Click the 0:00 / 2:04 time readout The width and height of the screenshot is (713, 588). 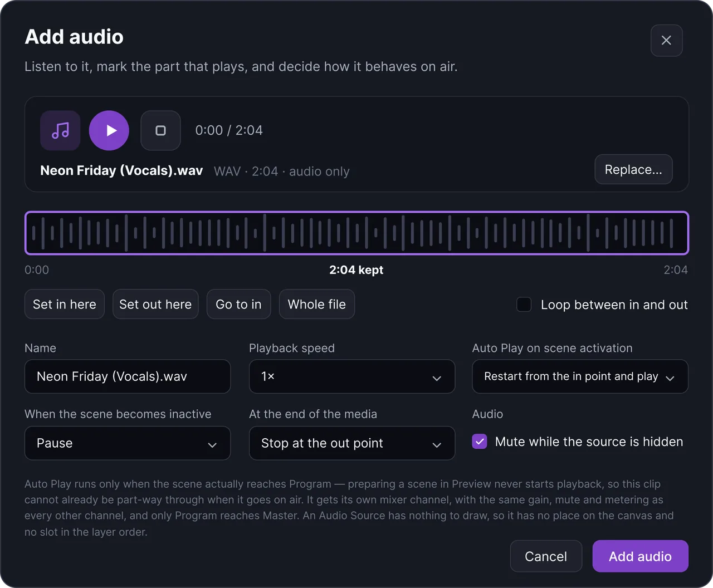(x=229, y=130)
